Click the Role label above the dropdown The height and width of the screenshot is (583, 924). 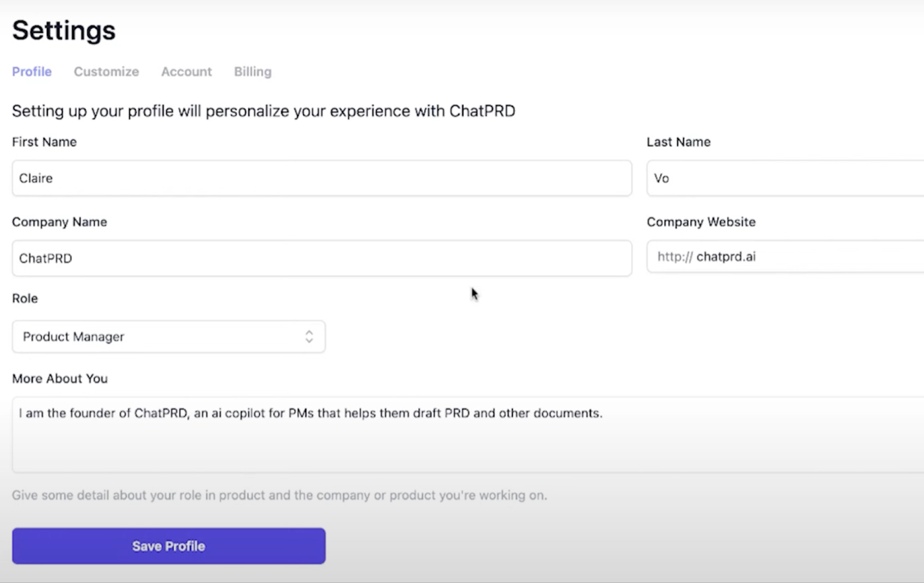coord(25,298)
